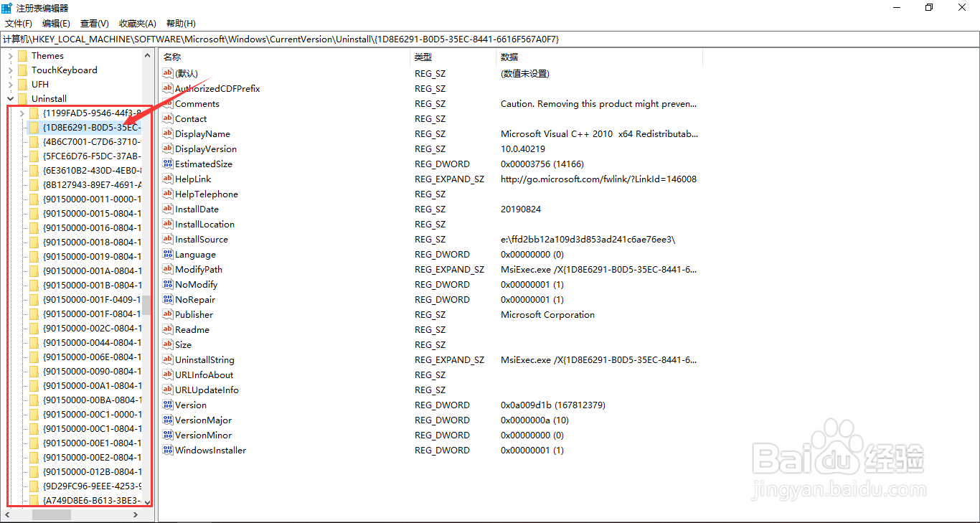Open the 查看(V) menu
Screen dimensions: 980x523
point(95,24)
